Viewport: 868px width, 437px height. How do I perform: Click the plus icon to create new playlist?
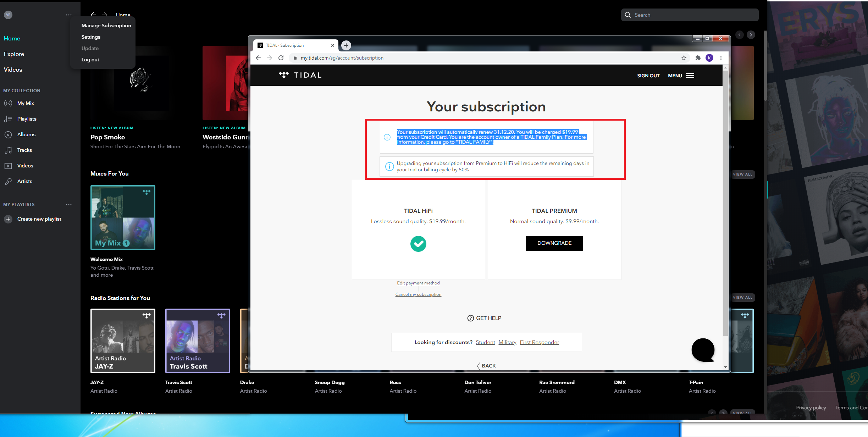click(x=8, y=219)
